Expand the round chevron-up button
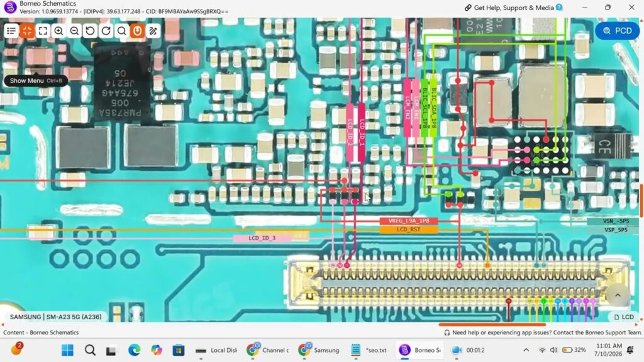Screen dimensions: 644x362 (x=618, y=295)
